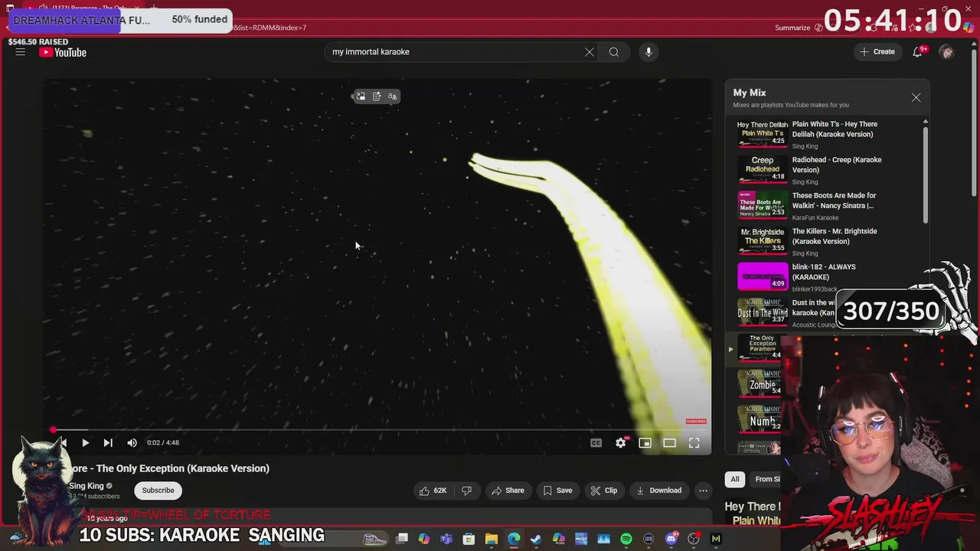The width and height of the screenshot is (980, 551).
Task: Open player settings gear
Action: tap(620, 442)
